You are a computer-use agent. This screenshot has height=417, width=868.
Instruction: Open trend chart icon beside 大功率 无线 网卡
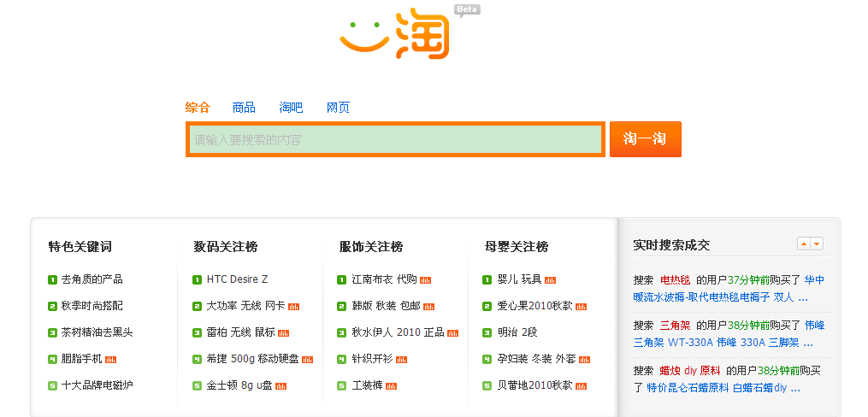293,307
